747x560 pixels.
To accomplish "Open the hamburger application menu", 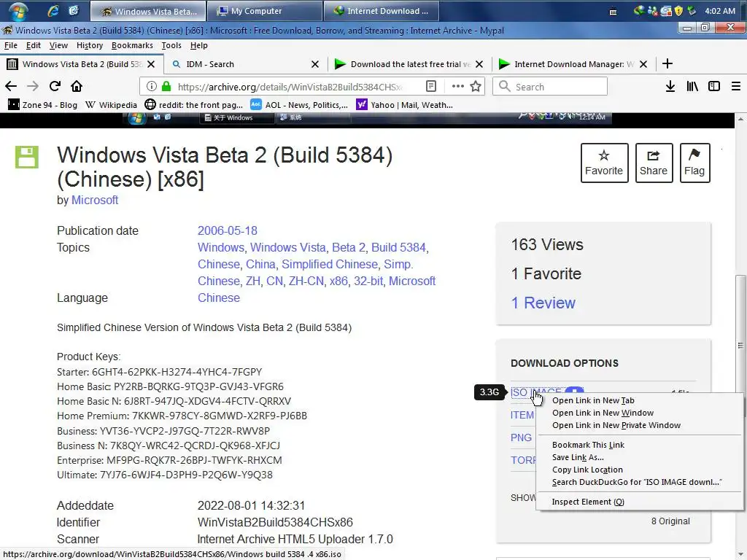I will tap(736, 86).
